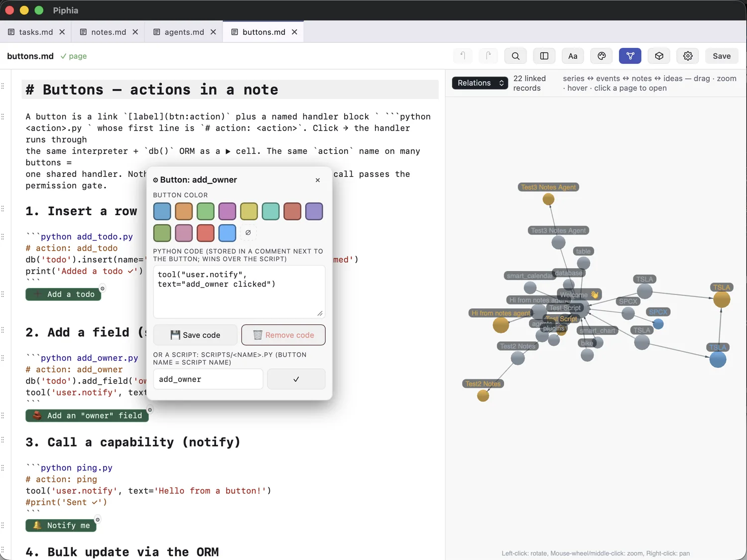Click the buttons.md page title

click(x=30, y=56)
